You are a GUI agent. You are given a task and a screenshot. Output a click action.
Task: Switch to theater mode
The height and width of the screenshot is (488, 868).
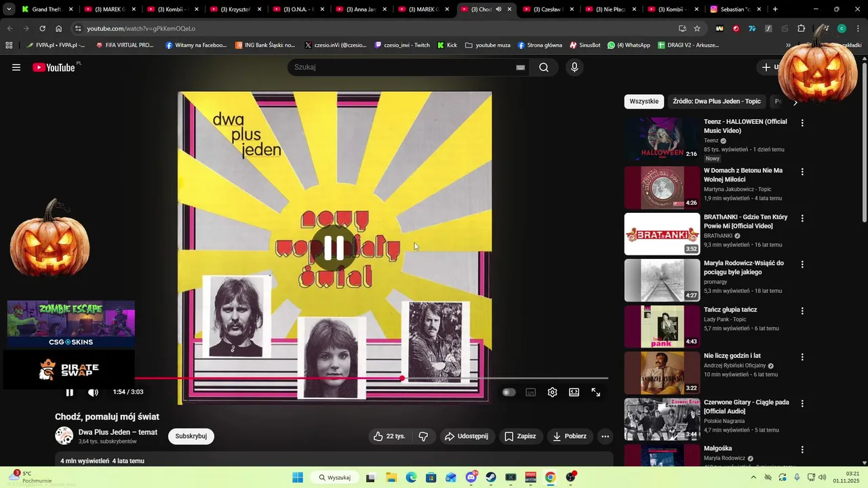coord(574,392)
